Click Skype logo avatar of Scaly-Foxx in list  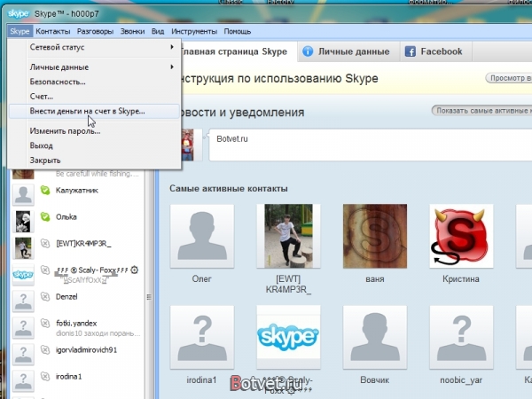(x=23, y=274)
